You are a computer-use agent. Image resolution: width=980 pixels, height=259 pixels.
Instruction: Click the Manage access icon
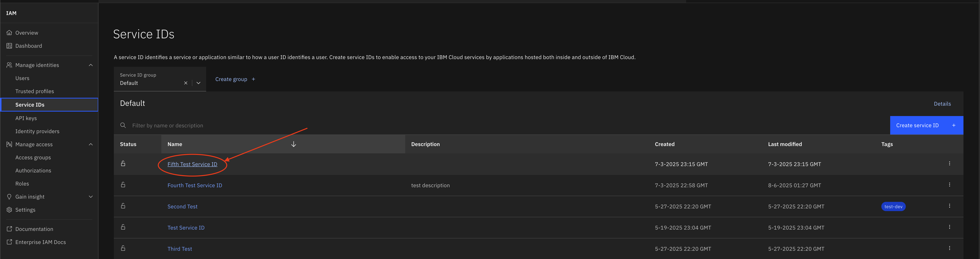(9, 144)
